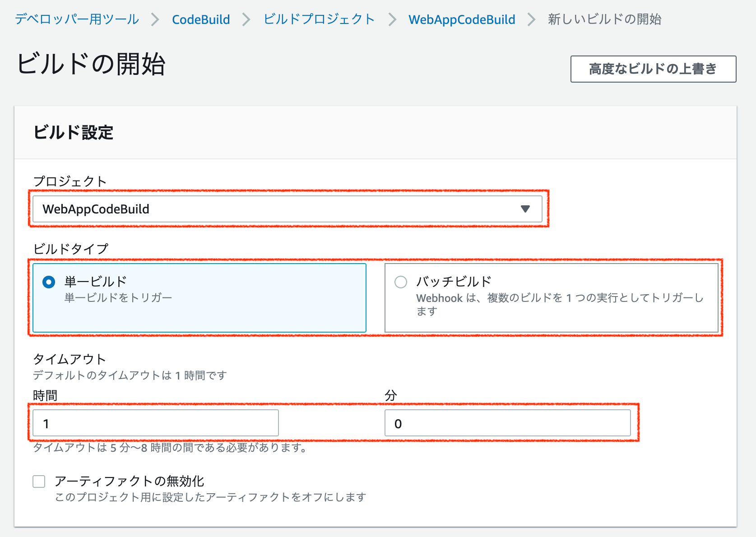The width and height of the screenshot is (756, 537).
Task: Select the 単一ビルド radio option
Action: 49,282
